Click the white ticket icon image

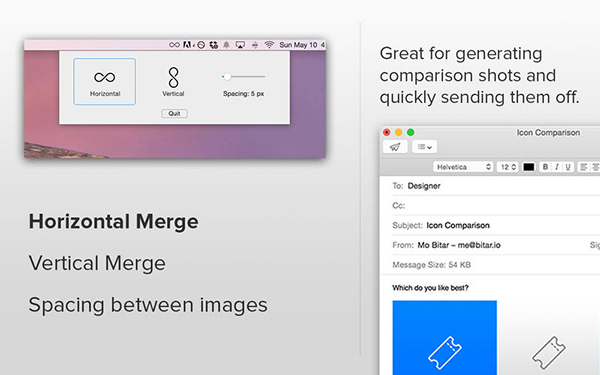click(549, 352)
